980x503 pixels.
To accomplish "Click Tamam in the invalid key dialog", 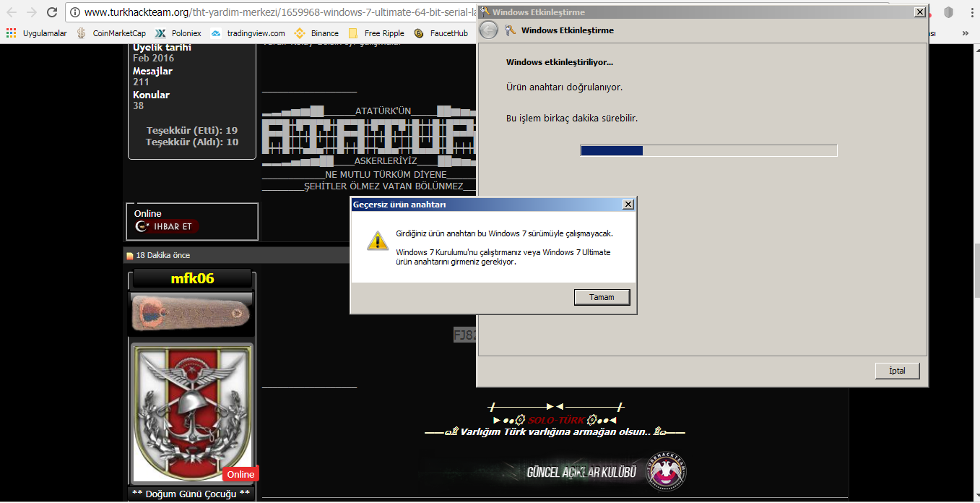I will [602, 297].
